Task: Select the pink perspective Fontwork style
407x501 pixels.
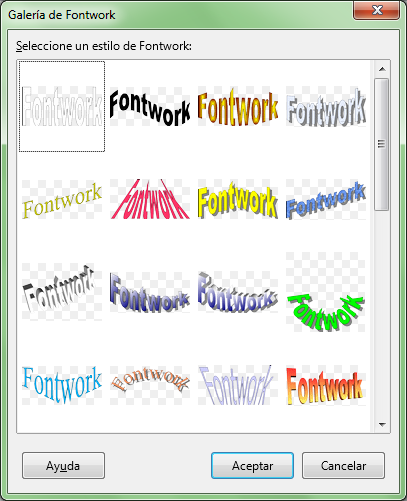Action: click(150, 199)
